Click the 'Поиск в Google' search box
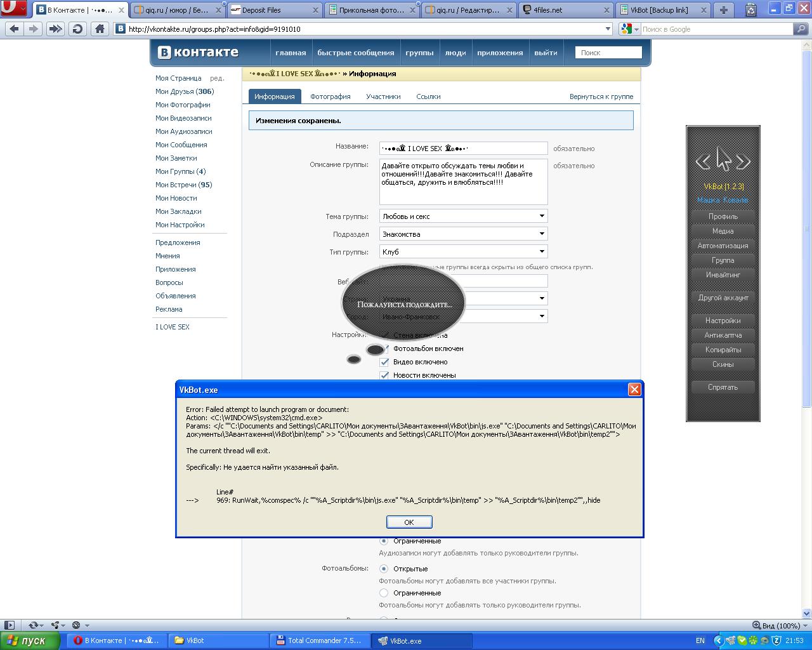Image resolution: width=812 pixels, height=650 pixels. (717, 29)
